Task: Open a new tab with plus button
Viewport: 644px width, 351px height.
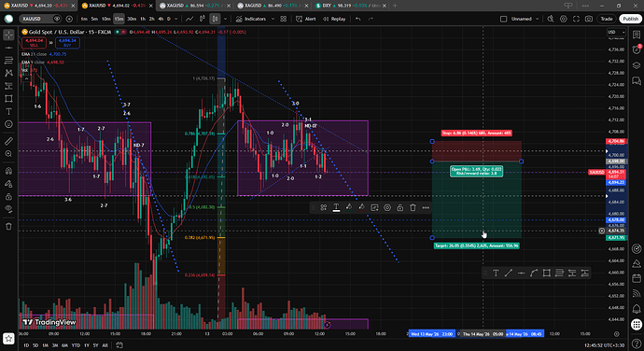Action: (395, 6)
